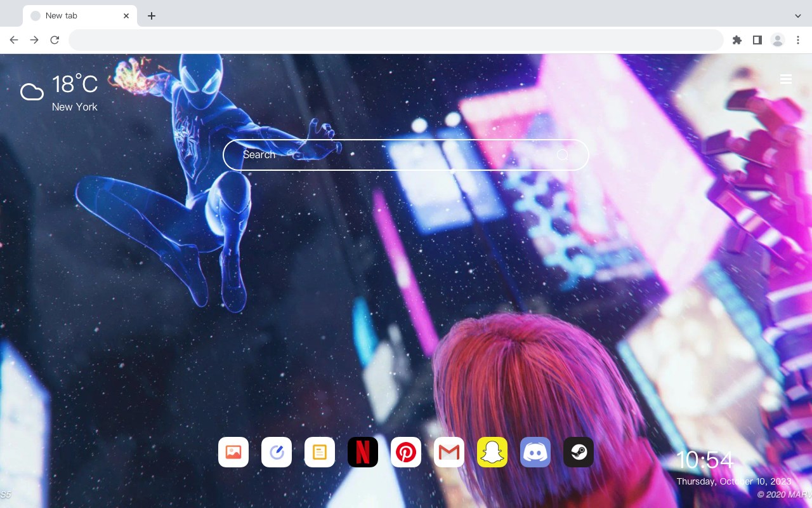Open the wallpaper gallery shortcut icon
The width and height of the screenshot is (812, 508).
[233, 452]
